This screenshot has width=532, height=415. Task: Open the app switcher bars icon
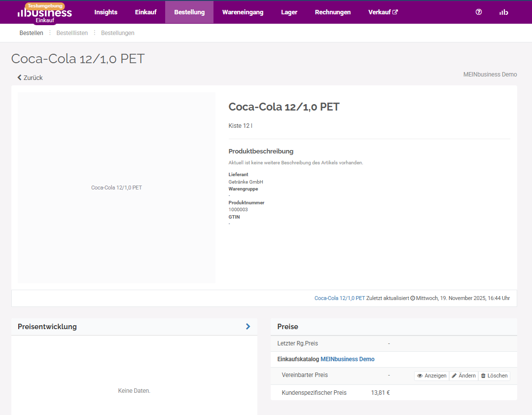pos(503,12)
